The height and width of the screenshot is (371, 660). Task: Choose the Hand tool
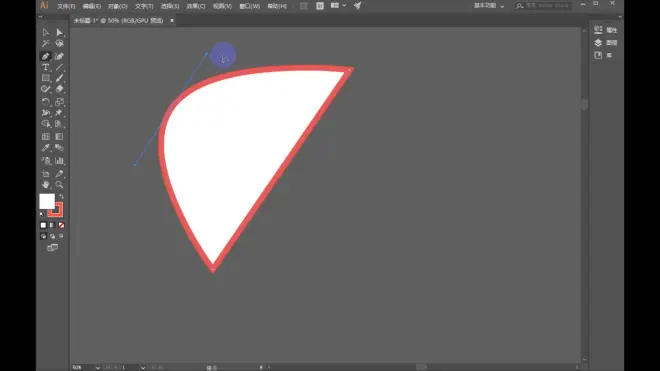pos(45,185)
